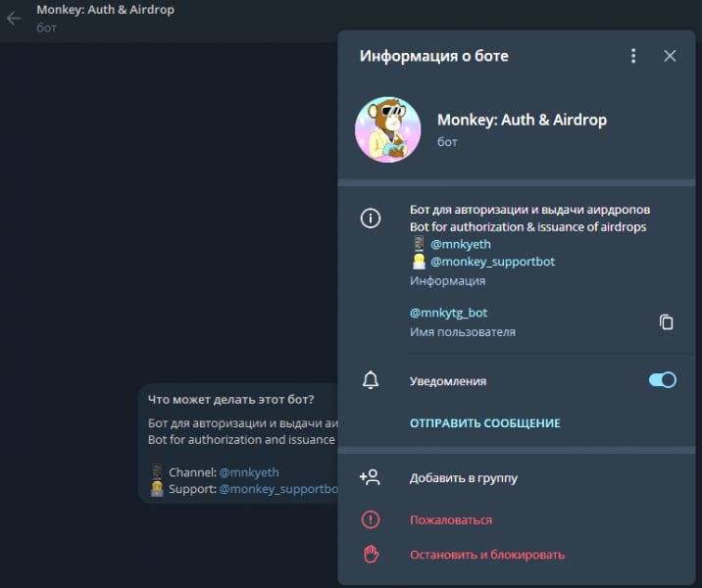
Task: Click the phone emoji beside Channel in chat message
Action: coord(157,472)
